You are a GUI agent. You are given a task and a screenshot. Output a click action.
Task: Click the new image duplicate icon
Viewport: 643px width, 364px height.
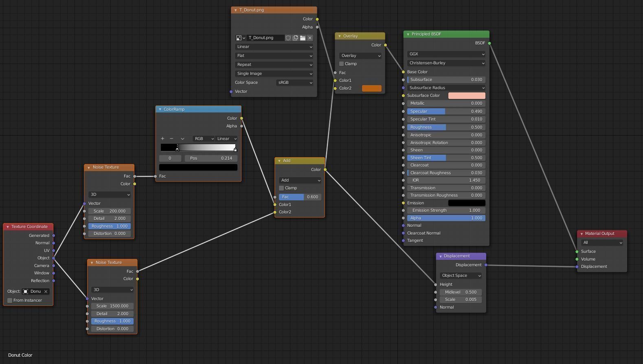click(x=296, y=38)
